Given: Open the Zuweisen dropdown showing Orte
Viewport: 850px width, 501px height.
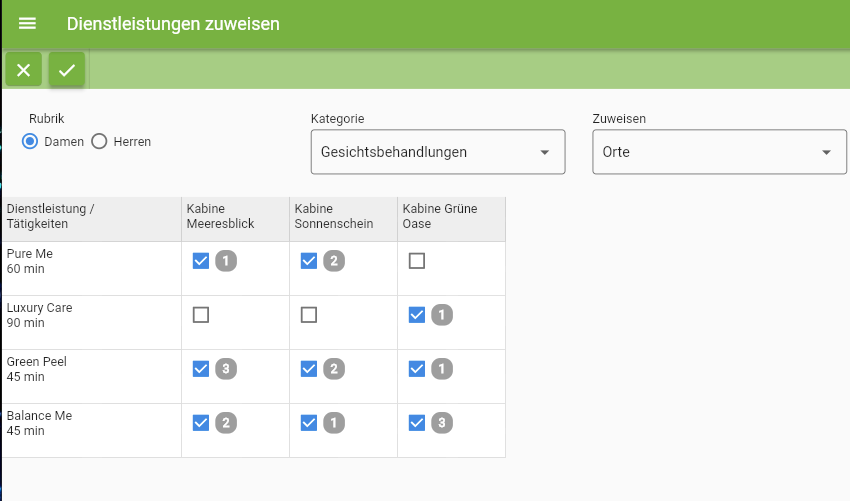Looking at the screenshot, I should coord(719,152).
